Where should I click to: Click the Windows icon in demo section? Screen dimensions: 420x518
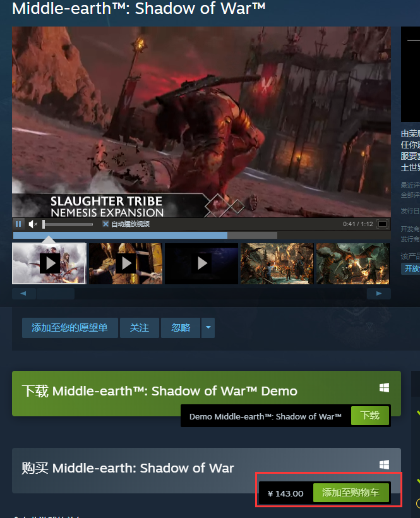(384, 388)
